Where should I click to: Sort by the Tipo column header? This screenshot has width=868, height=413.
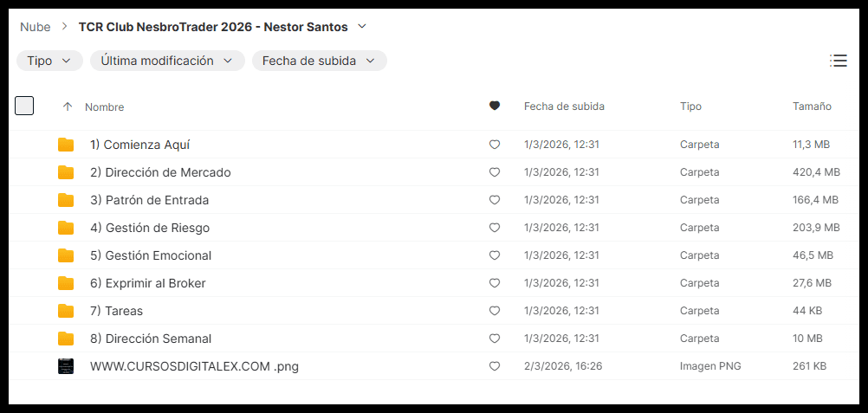(x=690, y=106)
